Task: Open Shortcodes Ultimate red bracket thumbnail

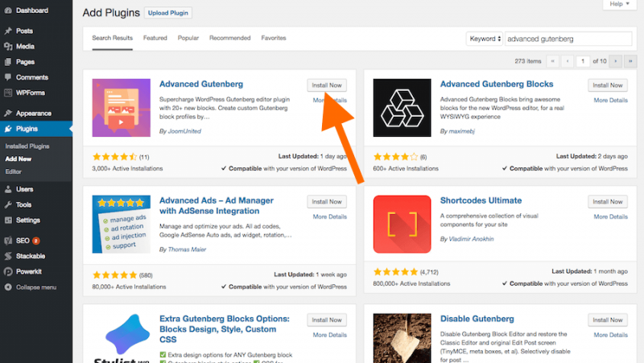Action: (402, 225)
